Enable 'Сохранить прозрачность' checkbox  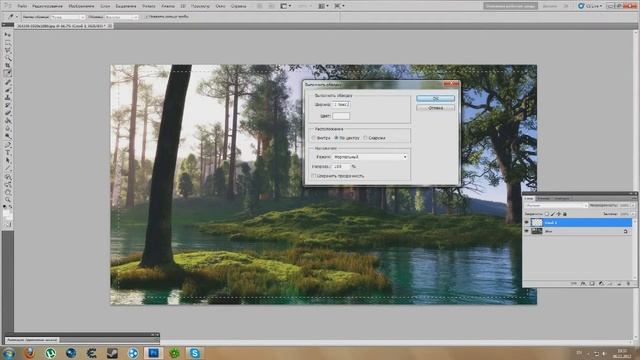pyautogui.click(x=313, y=176)
